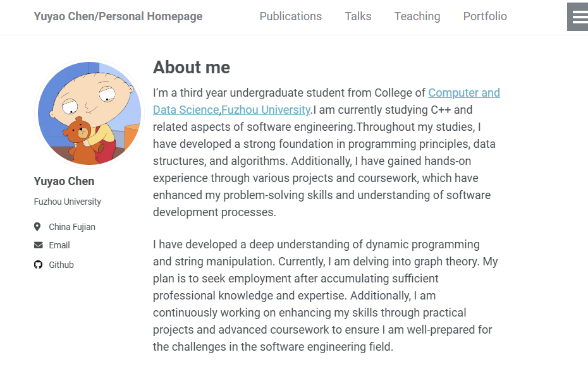Click the About me heading
This screenshot has height=369, width=588.
pos(192,68)
